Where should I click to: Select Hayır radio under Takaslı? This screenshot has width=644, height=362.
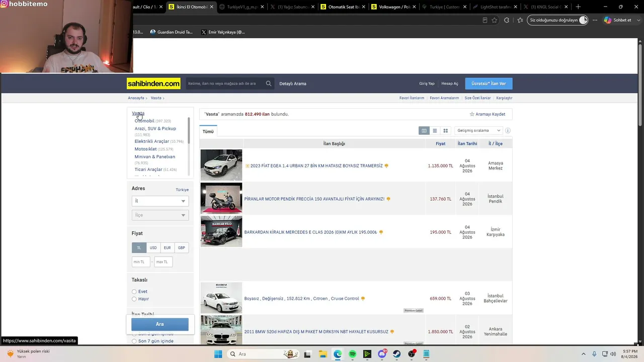pyautogui.click(x=134, y=299)
